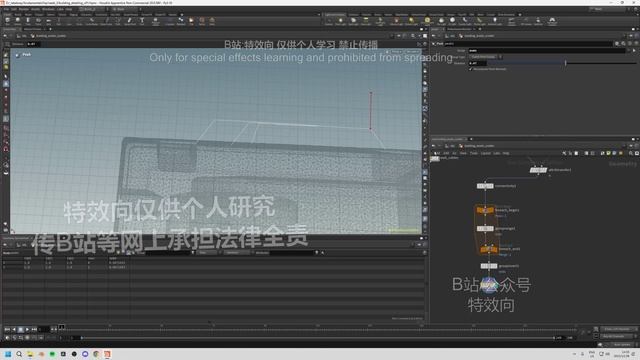Click the network editor find node icon

click(x=631, y=153)
